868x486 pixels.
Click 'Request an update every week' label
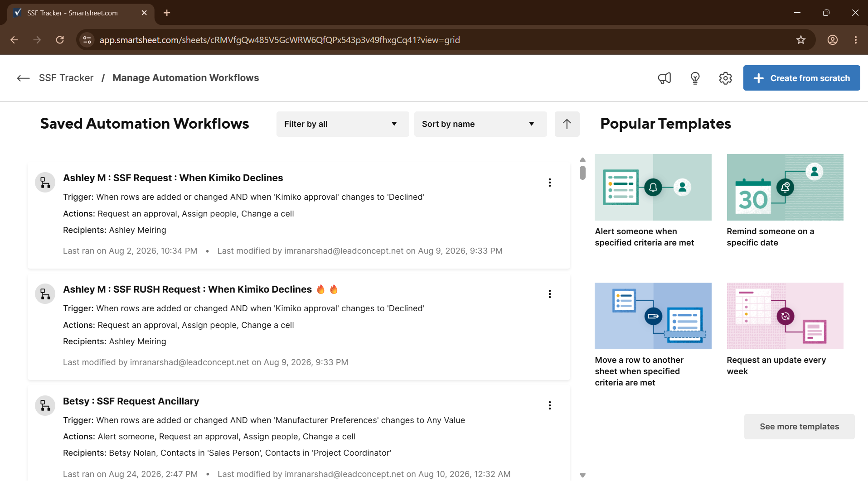click(x=776, y=366)
